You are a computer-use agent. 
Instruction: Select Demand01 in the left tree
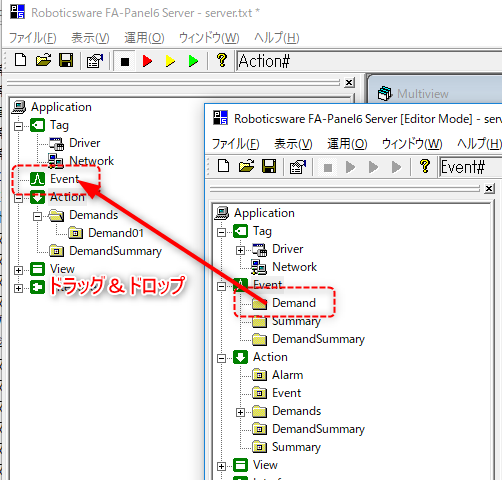116,233
